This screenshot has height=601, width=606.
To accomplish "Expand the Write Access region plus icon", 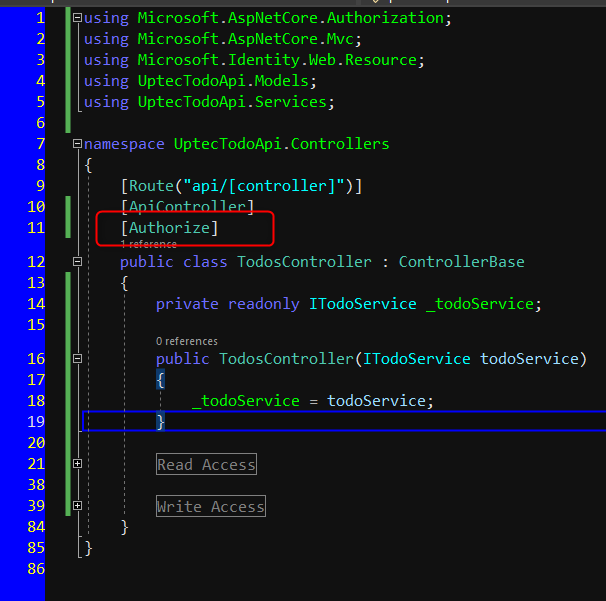I will (x=78, y=506).
